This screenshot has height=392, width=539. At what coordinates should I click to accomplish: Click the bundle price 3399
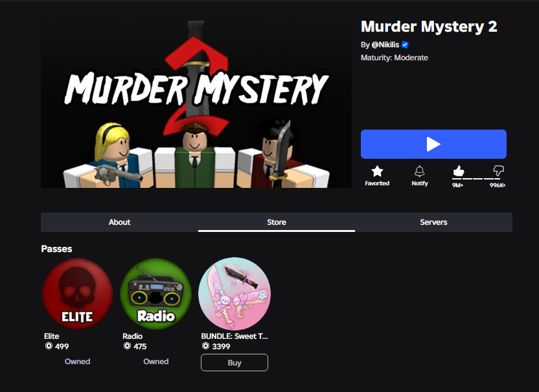pyautogui.click(x=221, y=346)
